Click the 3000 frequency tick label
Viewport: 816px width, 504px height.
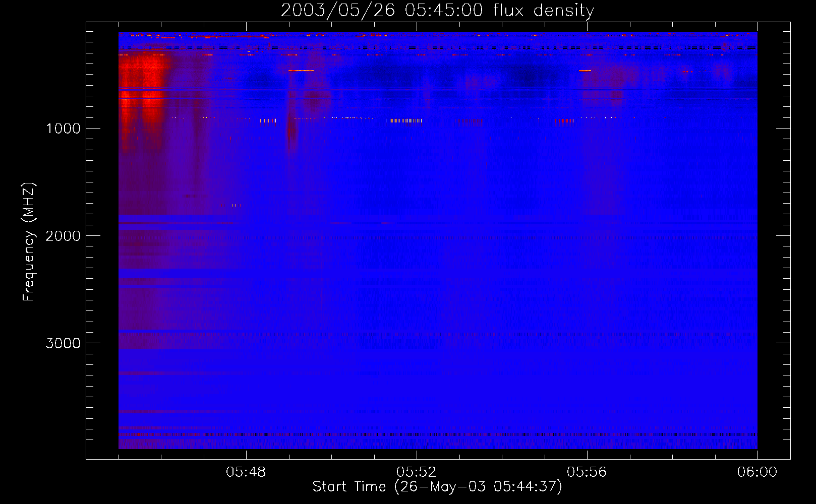[x=63, y=343]
